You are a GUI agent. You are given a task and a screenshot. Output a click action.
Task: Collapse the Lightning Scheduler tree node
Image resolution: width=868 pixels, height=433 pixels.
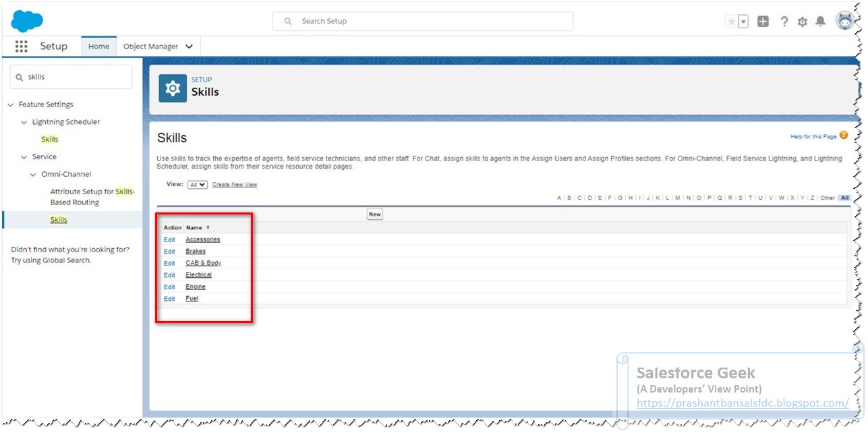click(x=25, y=122)
